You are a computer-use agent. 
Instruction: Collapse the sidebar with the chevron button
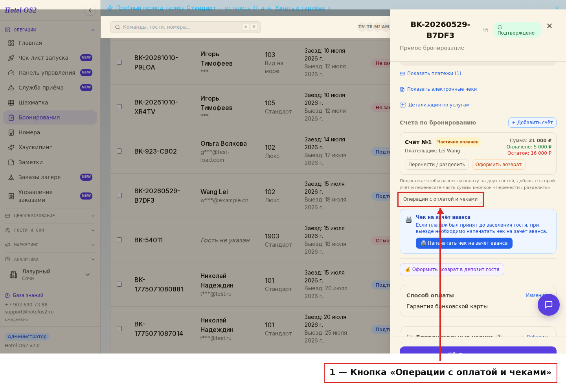(90, 10)
